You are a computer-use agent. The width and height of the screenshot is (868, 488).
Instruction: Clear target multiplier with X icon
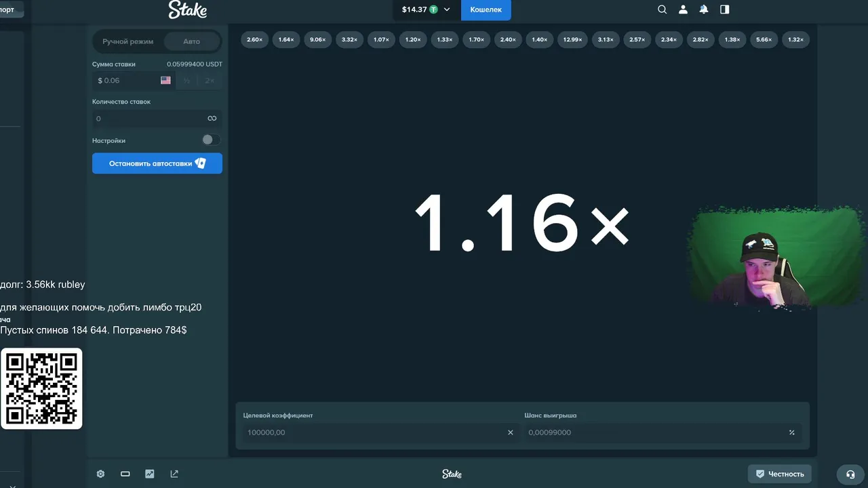tap(511, 432)
